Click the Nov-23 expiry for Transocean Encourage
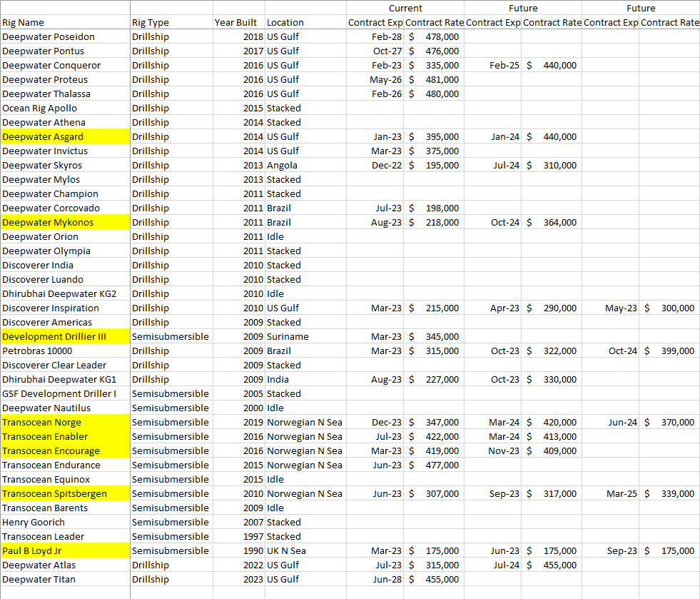The height and width of the screenshot is (599, 700). pyautogui.click(x=492, y=451)
